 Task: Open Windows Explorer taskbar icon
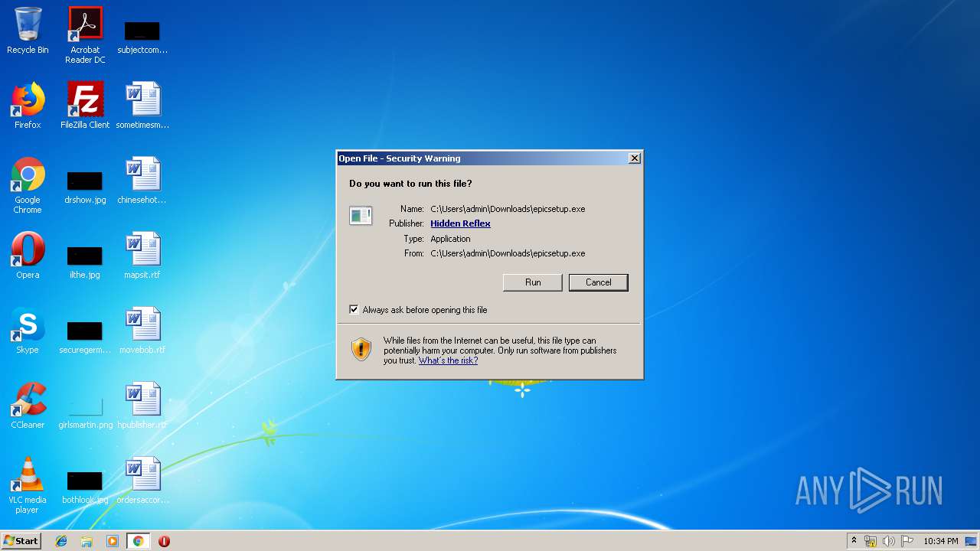coord(87,541)
